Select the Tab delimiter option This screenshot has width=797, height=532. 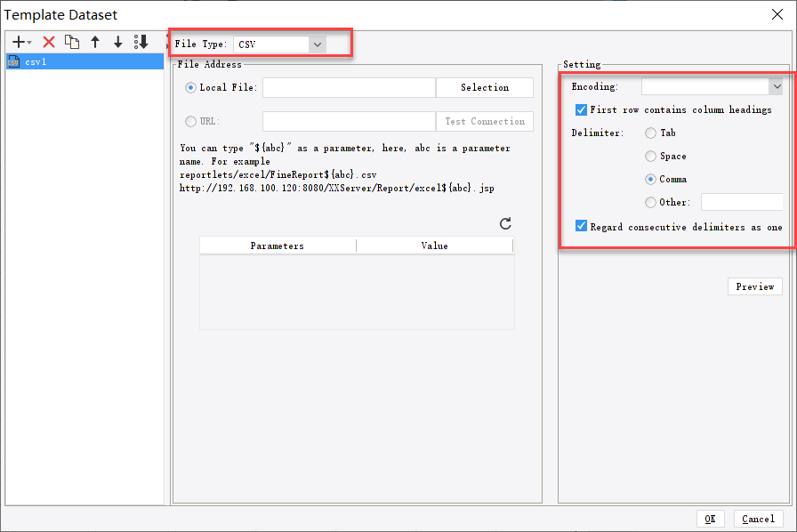[x=650, y=133]
